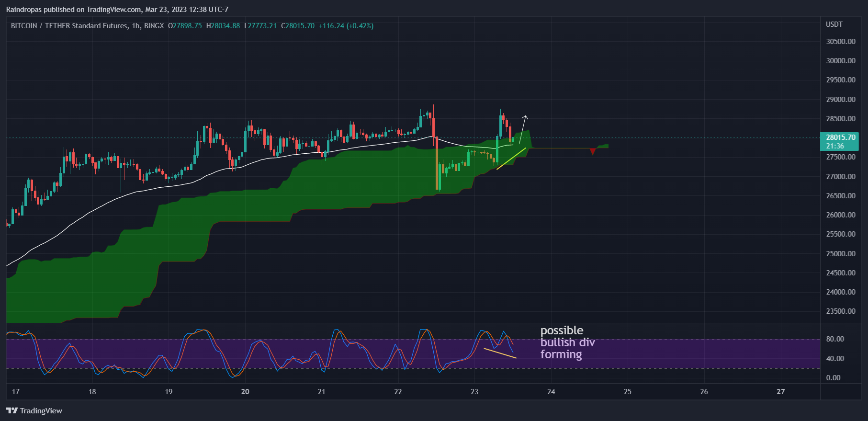Image resolution: width=868 pixels, height=421 pixels.
Task: Click the oscillator 40.00 level label
Action: [x=835, y=359]
